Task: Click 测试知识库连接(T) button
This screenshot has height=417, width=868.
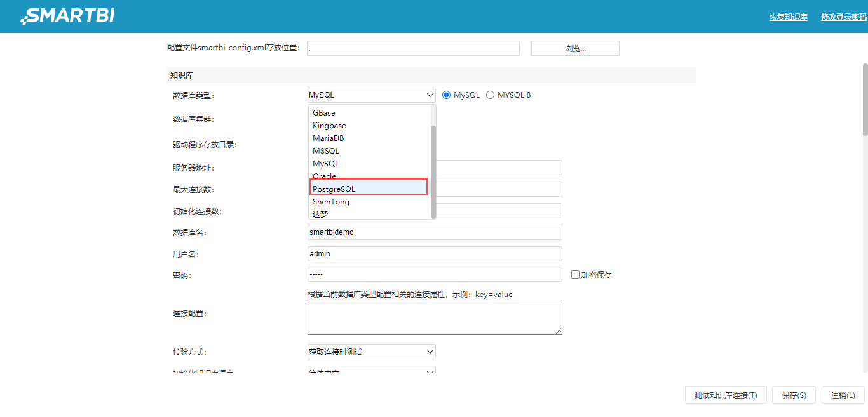Action: pyautogui.click(x=726, y=395)
